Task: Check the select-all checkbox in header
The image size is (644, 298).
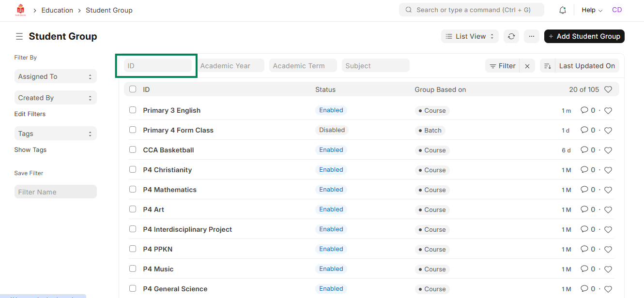Action: [x=133, y=89]
